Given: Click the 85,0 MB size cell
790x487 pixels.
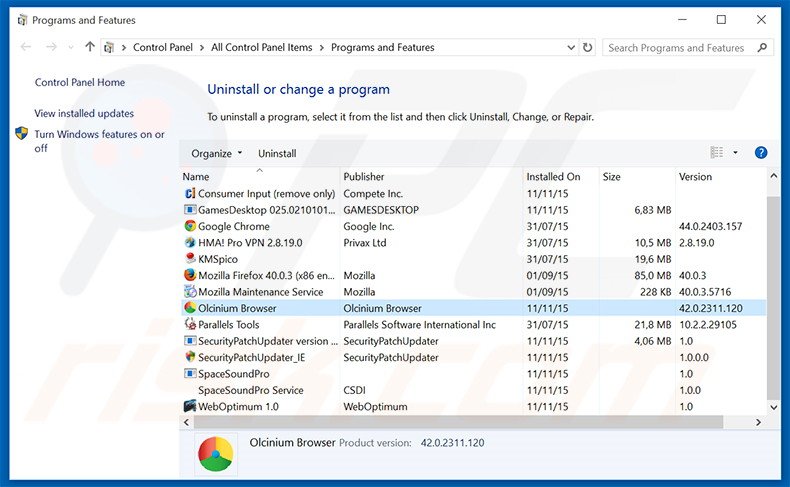Looking at the screenshot, I should tap(652, 275).
